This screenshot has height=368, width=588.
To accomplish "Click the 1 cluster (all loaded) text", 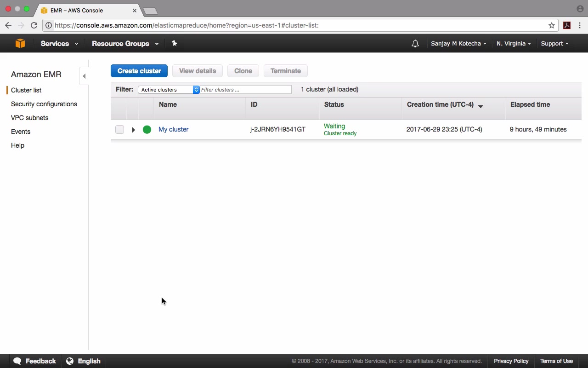I will 330,89.
